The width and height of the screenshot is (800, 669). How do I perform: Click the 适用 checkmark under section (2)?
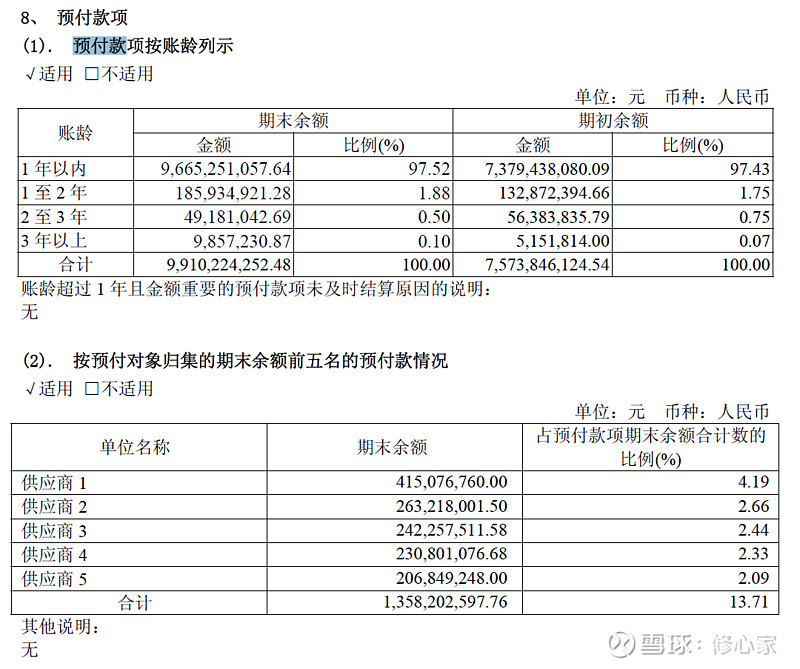coord(30,389)
